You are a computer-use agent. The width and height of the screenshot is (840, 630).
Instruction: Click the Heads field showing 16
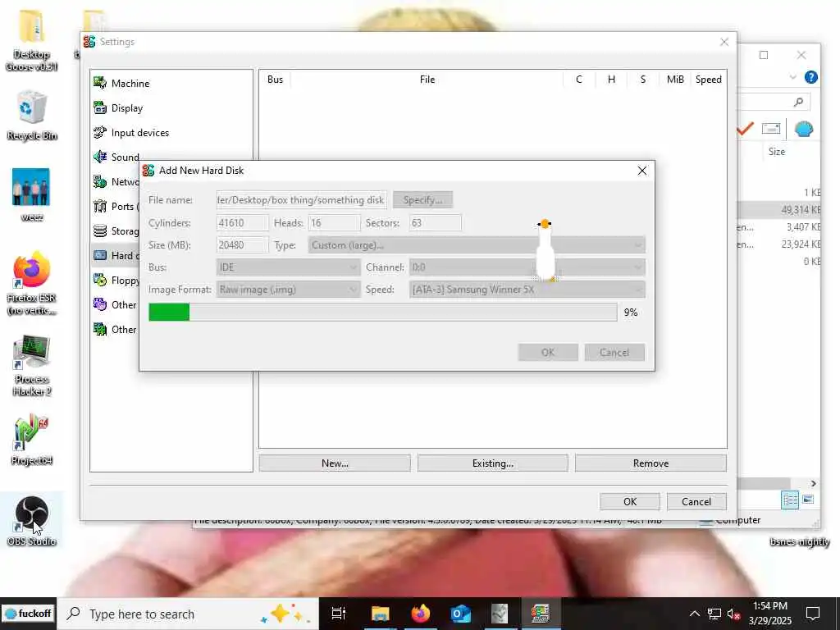(335, 223)
